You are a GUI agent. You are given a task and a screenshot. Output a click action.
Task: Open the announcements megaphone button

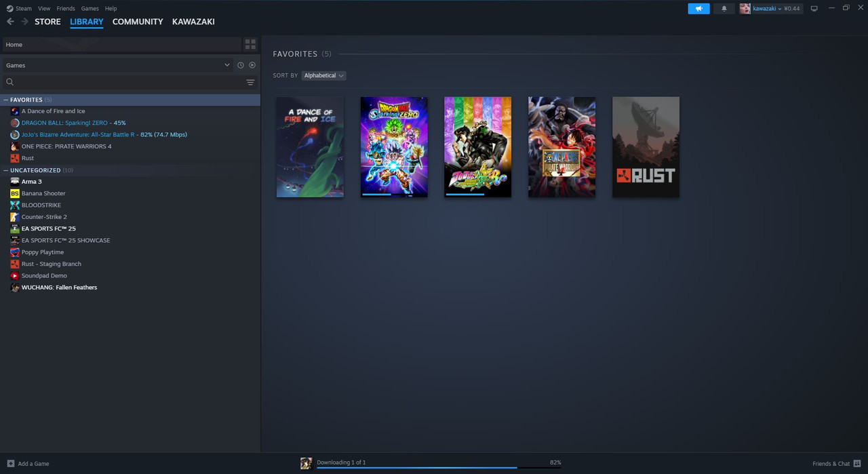(x=698, y=9)
